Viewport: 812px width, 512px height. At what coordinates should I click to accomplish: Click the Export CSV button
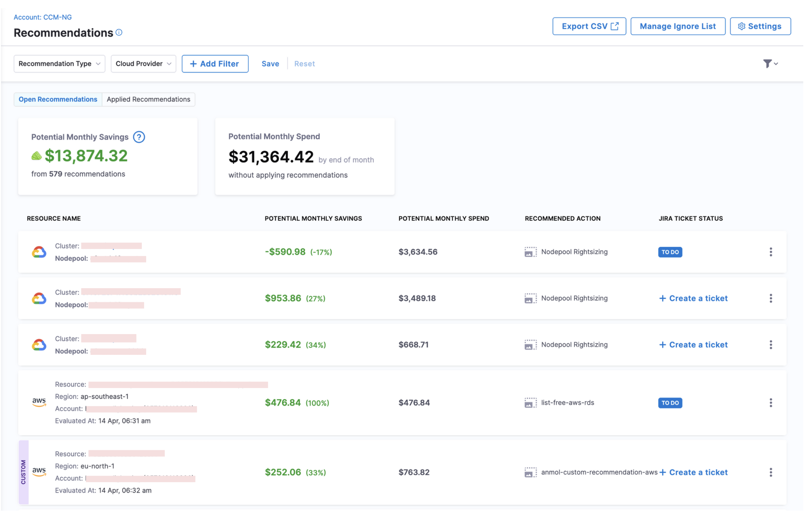click(589, 26)
